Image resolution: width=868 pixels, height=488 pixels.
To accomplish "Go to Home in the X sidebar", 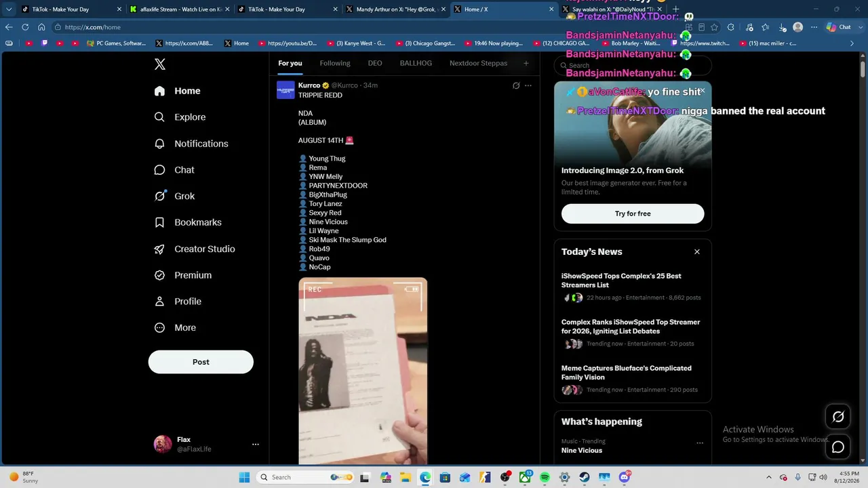I will coord(177,91).
